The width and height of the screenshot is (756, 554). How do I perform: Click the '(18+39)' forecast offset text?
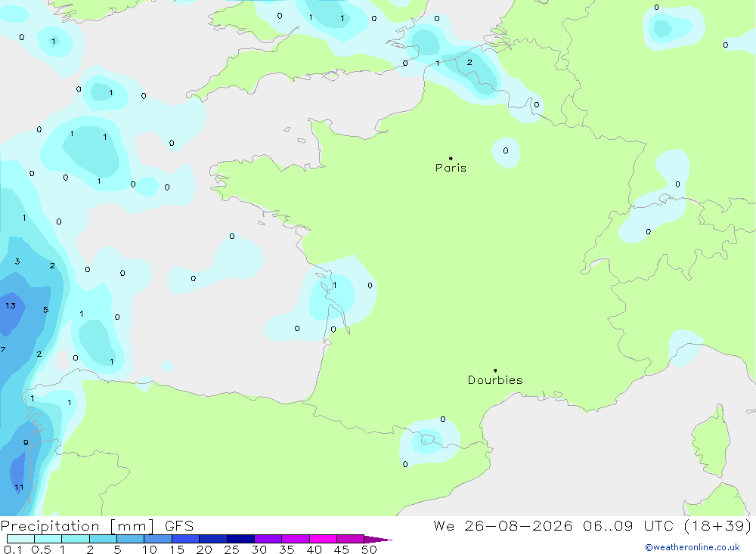[x=717, y=525]
